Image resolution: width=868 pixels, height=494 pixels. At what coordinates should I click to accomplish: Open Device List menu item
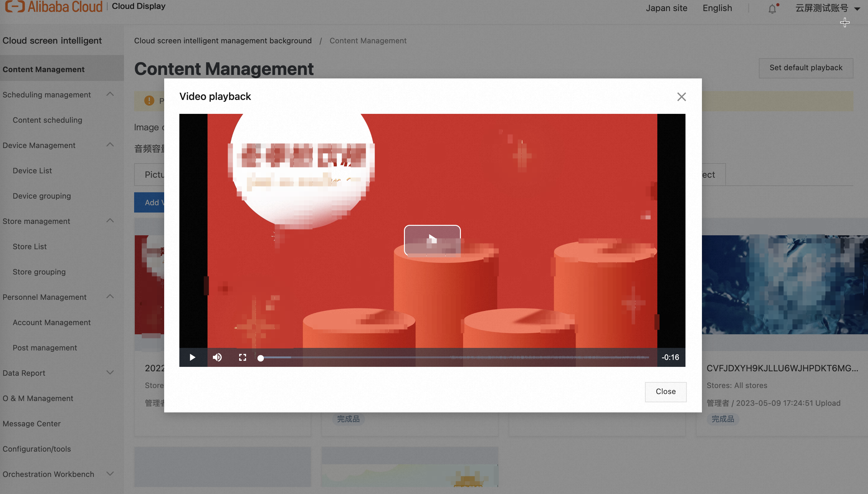click(x=32, y=171)
